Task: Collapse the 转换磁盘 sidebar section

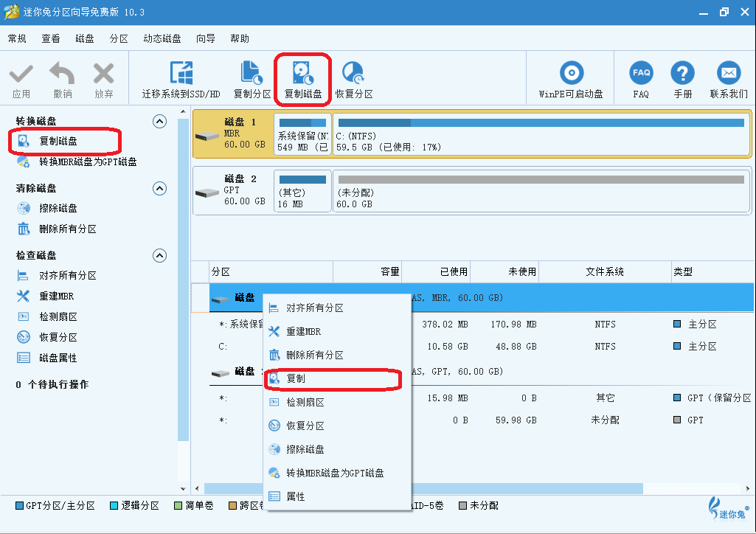Action: coord(159,121)
